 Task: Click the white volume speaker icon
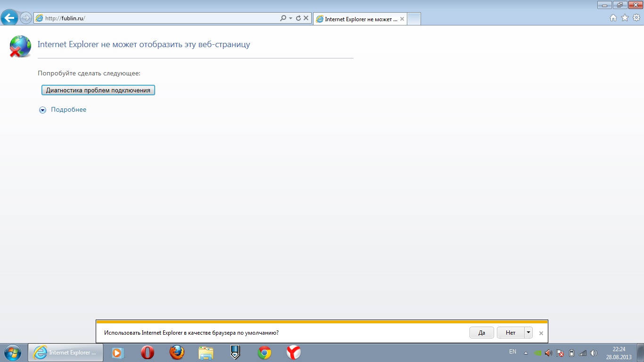[594, 353]
